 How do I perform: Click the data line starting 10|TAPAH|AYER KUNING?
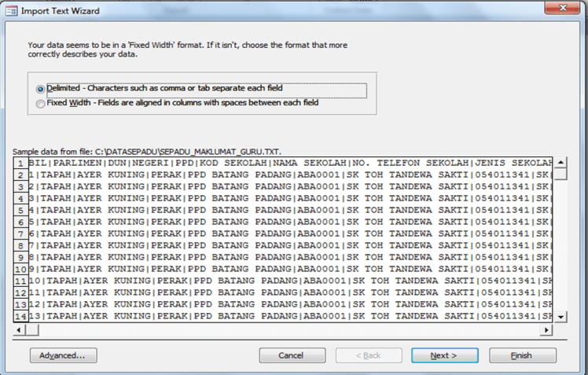tap(290, 281)
